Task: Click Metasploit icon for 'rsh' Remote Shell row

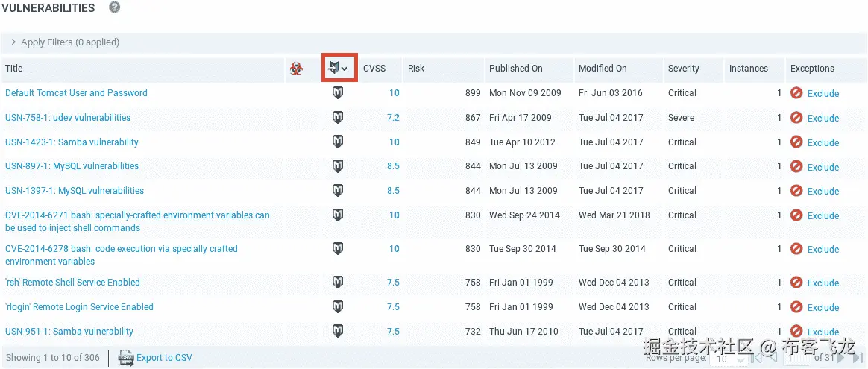Action: click(x=338, y=282)
